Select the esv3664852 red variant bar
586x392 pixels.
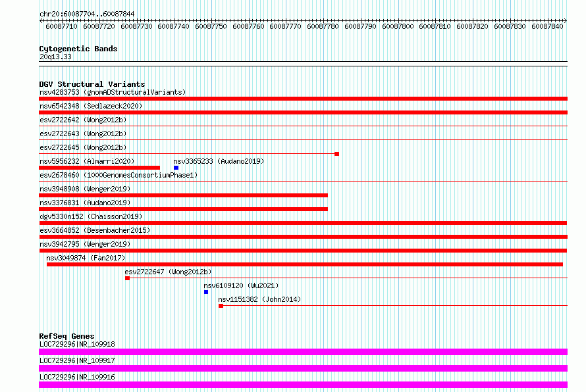point(303,237)
